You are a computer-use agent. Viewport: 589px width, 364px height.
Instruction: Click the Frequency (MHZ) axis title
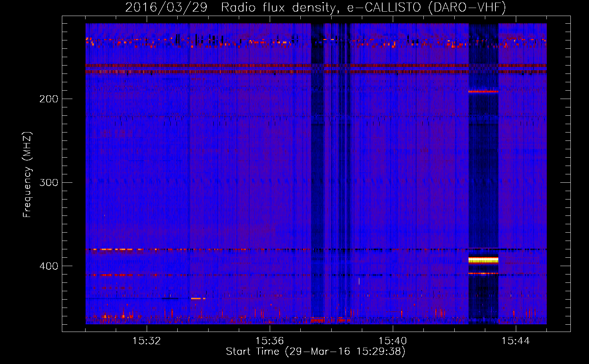click(27, 175)
